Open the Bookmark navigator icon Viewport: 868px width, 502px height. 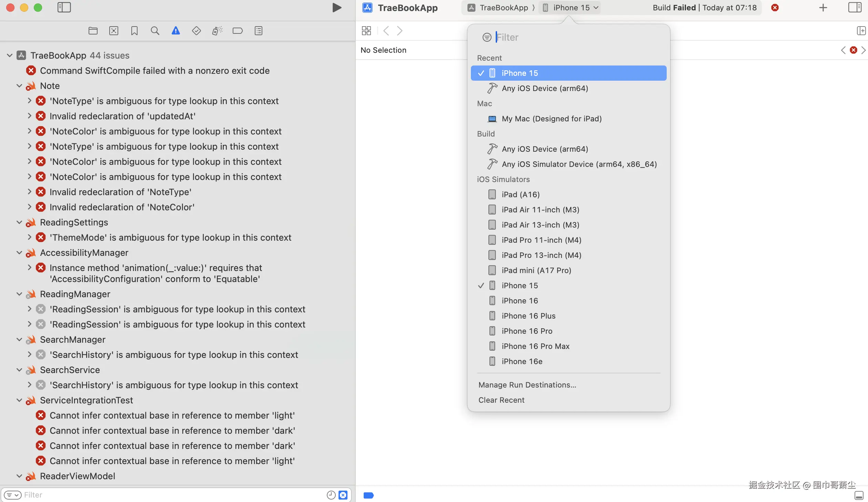(134, 31)
